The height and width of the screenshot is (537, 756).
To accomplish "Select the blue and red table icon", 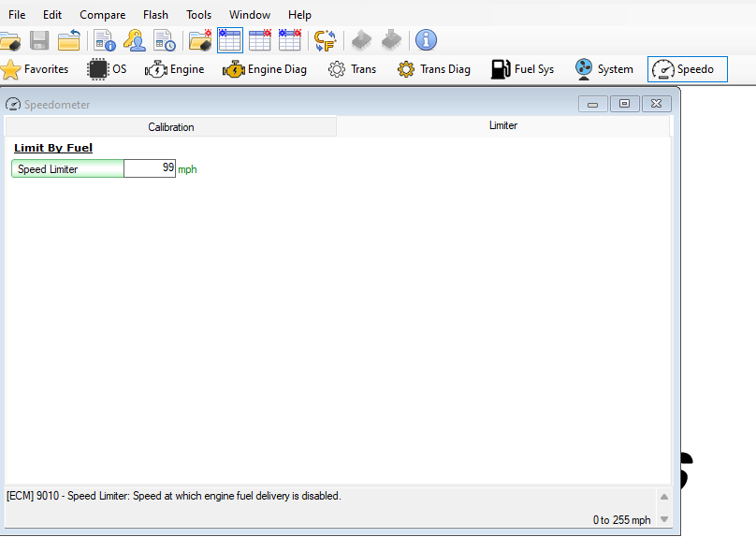I will click(x=290, y=40).
